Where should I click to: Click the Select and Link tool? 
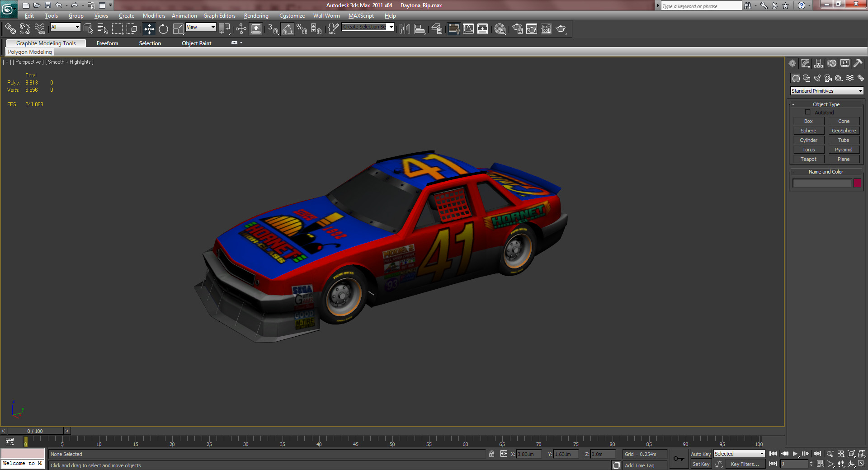pyautogui.click(x=10, y=29)
